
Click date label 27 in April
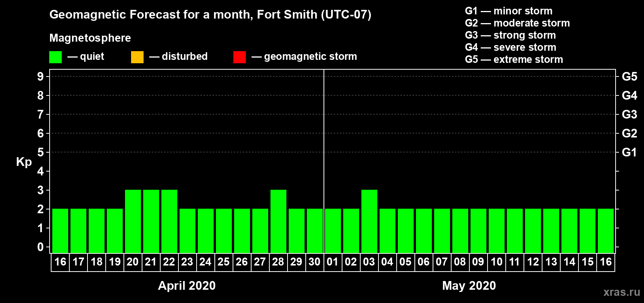click(260, 262)
